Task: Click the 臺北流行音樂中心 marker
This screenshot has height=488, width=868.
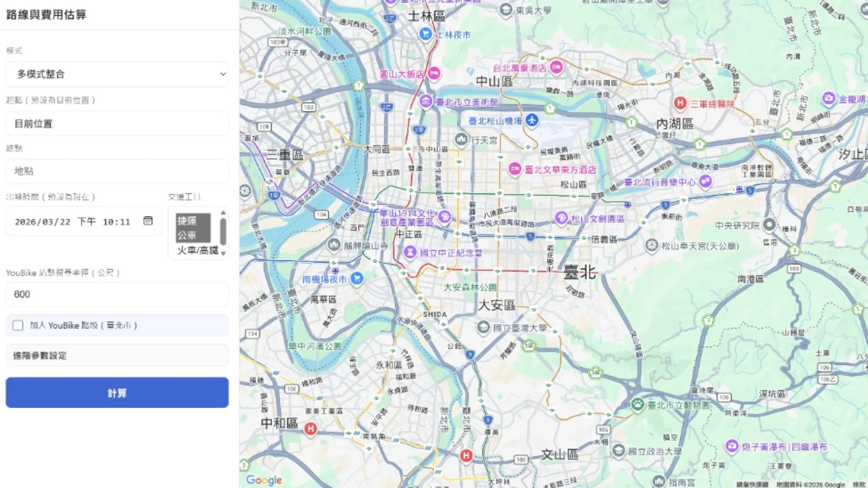Action: (x=705, y=182)
